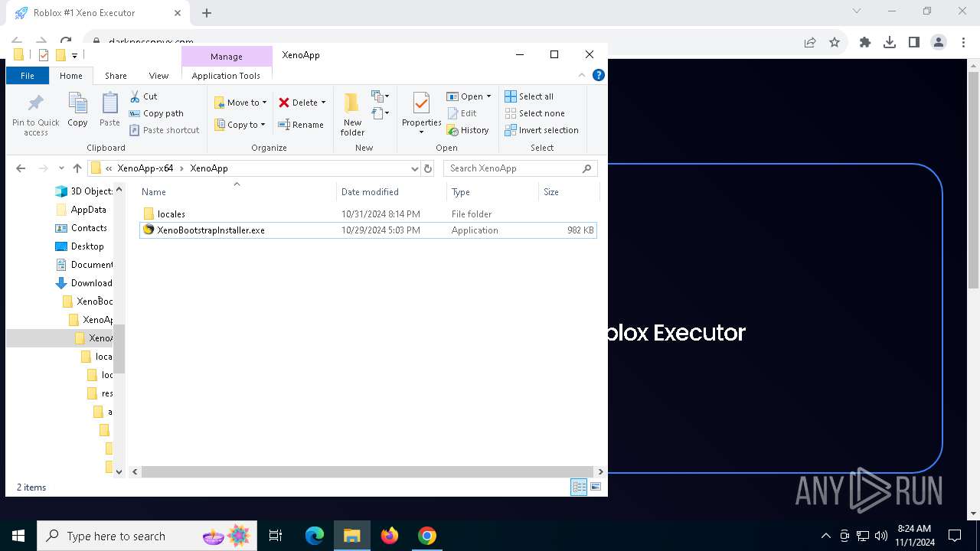Viewport: 980px width, 551px height.
Task: Click Edit in the Open group
Action: coord(462,113)
